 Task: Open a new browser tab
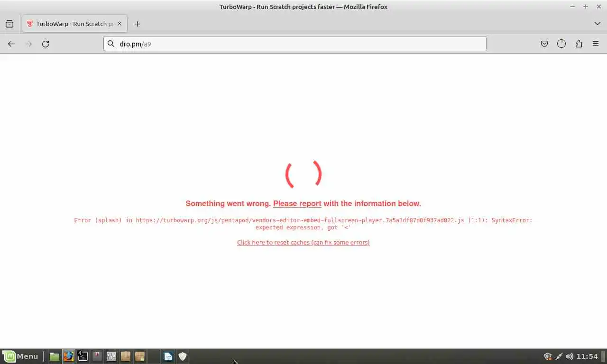click(137, 24)
